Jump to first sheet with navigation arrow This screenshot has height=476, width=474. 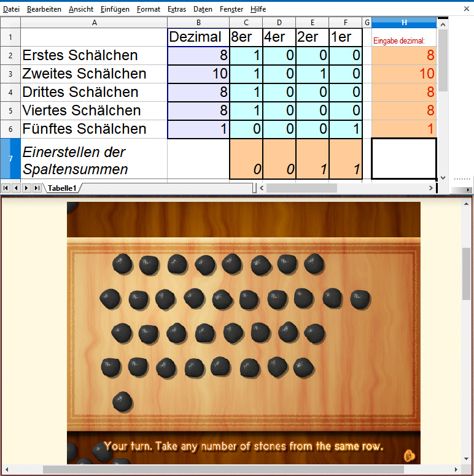click(x=6, y=188)
